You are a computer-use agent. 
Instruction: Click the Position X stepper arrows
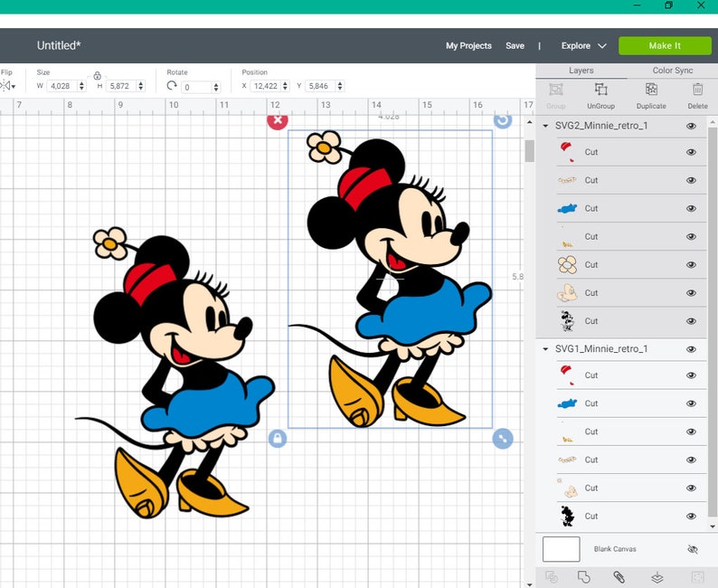point(285,86)
